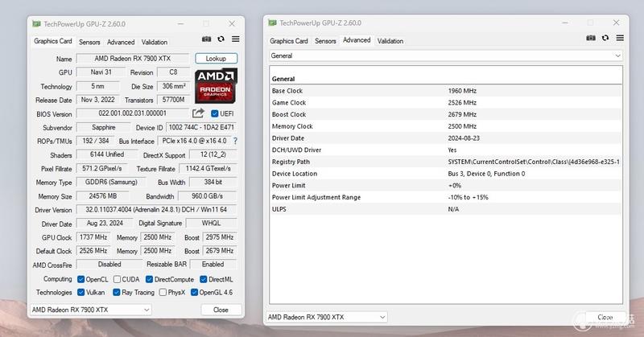Select the Power Limit Adjustment Range row
This screenshot has height=337, width=644.
pyautogui.click(x=446, y=197)
